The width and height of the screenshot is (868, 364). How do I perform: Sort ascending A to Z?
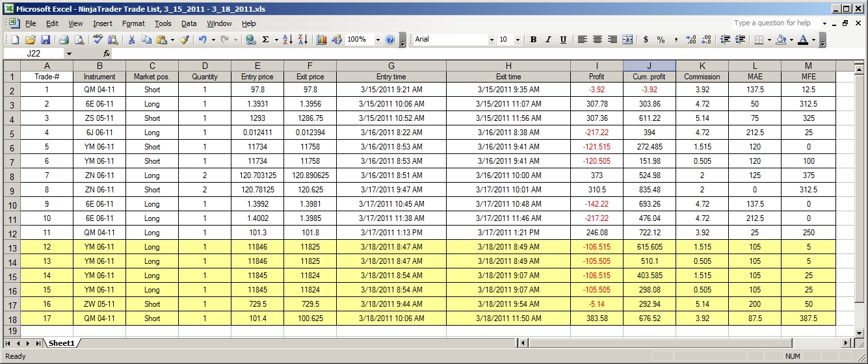pyautogui.click(x=288, y=40)
